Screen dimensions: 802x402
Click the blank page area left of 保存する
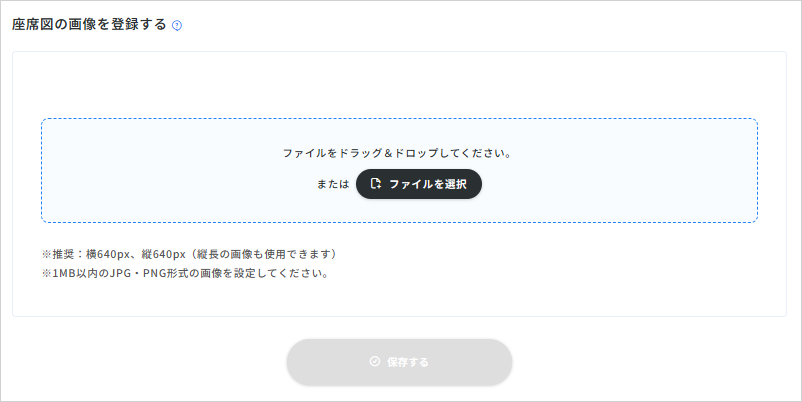(150, 362)
